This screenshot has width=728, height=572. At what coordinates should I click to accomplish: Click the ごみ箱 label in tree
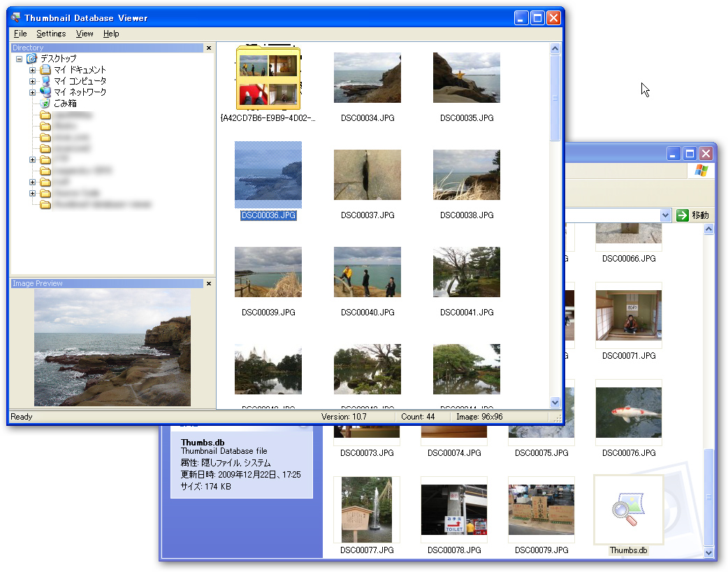(65, 103)
